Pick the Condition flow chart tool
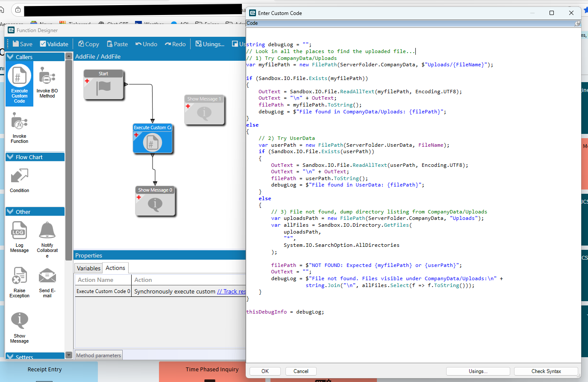Viewport: 588px width, 382px height. point(19,180)
